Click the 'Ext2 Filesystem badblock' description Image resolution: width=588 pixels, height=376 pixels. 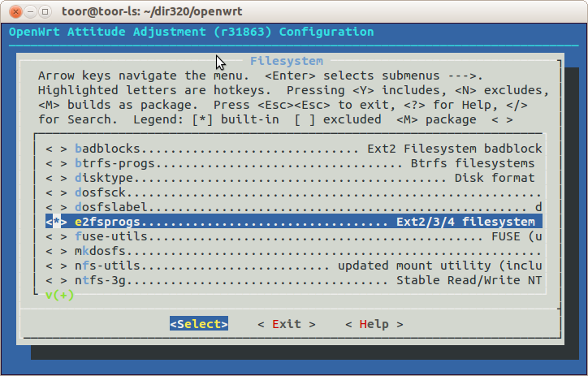[455, 149]
